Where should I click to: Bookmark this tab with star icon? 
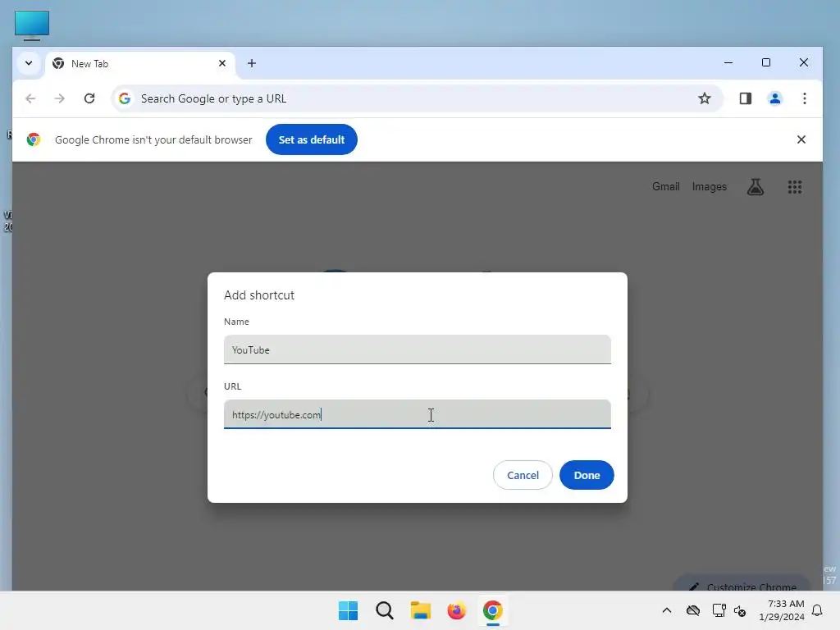pyautogui.click(x=705, y=98)
